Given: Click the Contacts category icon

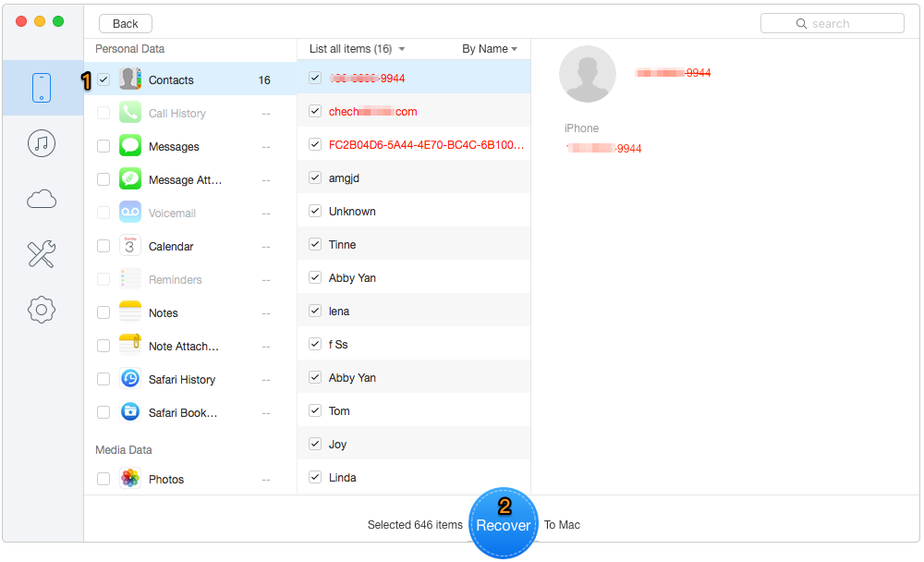Looking at the screenshot, I should point(130,79).
